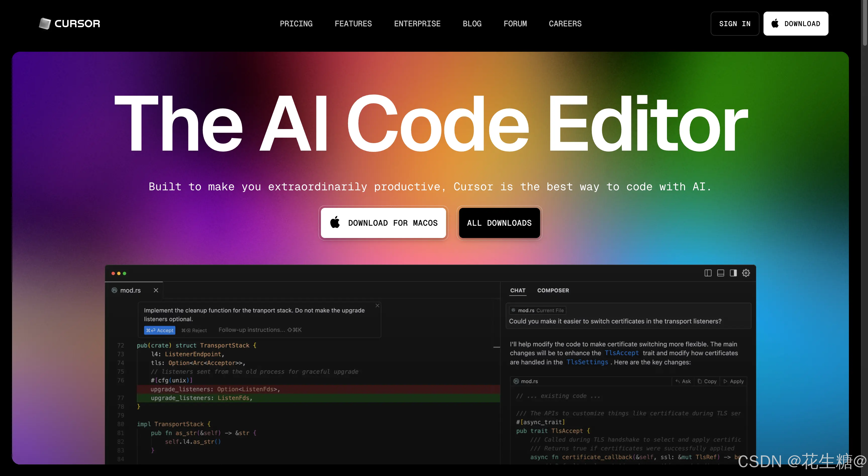The width and height of the screenshot is (868, 476).
Task: Go to the Features page
Action: [353, 24]
